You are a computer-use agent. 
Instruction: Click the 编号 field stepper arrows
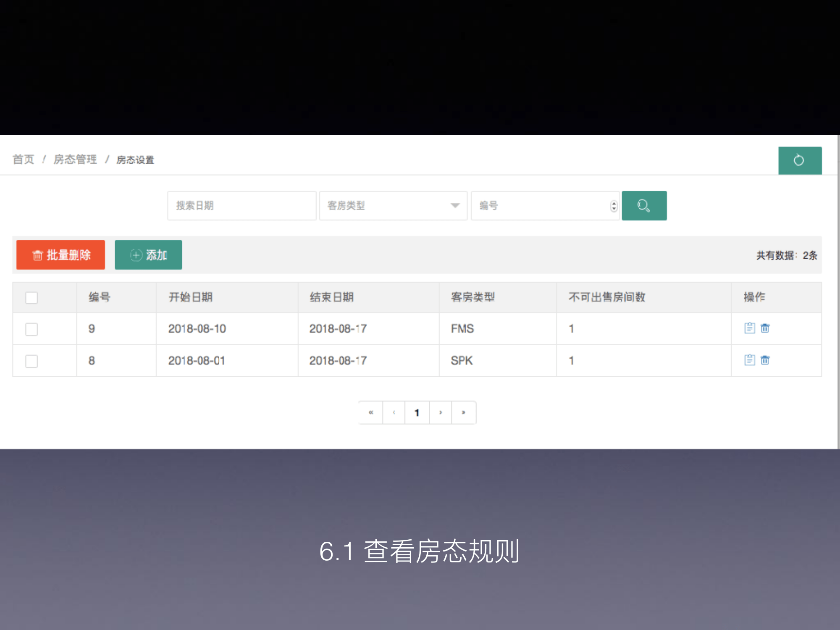pos(614,206)
